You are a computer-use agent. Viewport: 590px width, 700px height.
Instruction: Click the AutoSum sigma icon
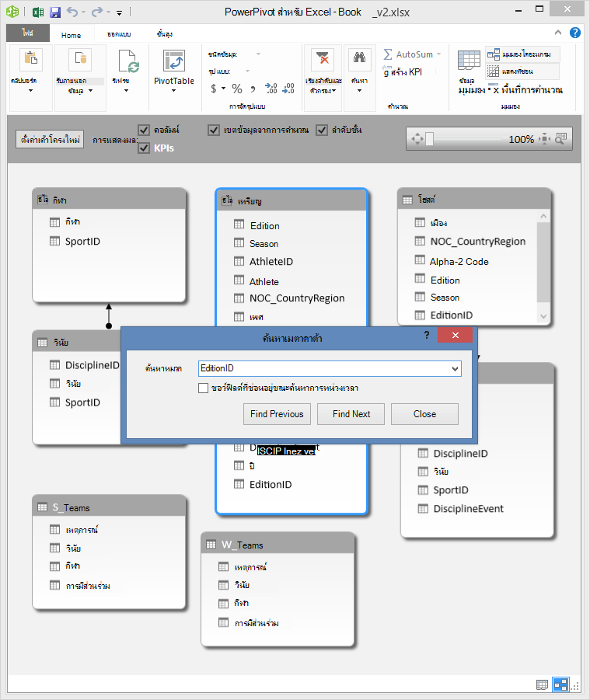tap(388, 54)
